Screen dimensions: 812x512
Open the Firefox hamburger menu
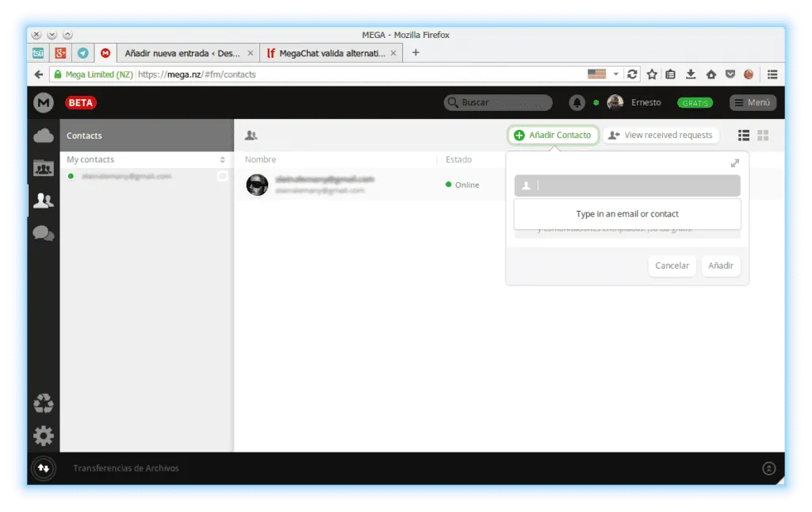click(x=772, y=75)
